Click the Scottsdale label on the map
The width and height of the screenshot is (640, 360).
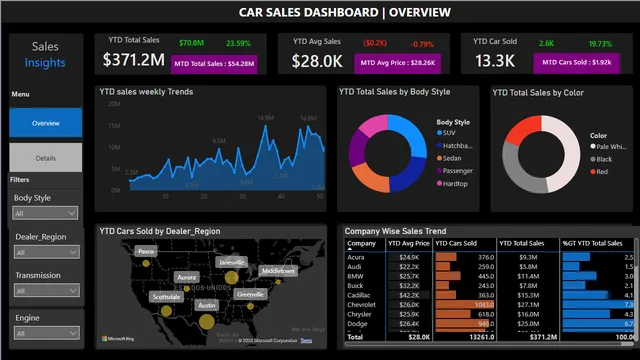(x=166, y=297)
